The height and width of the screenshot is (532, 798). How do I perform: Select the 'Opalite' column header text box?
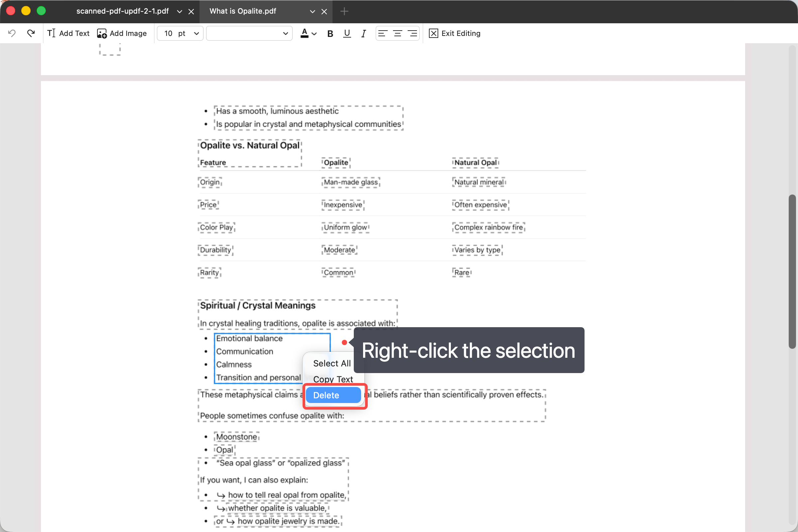click(x=336, y=163)
